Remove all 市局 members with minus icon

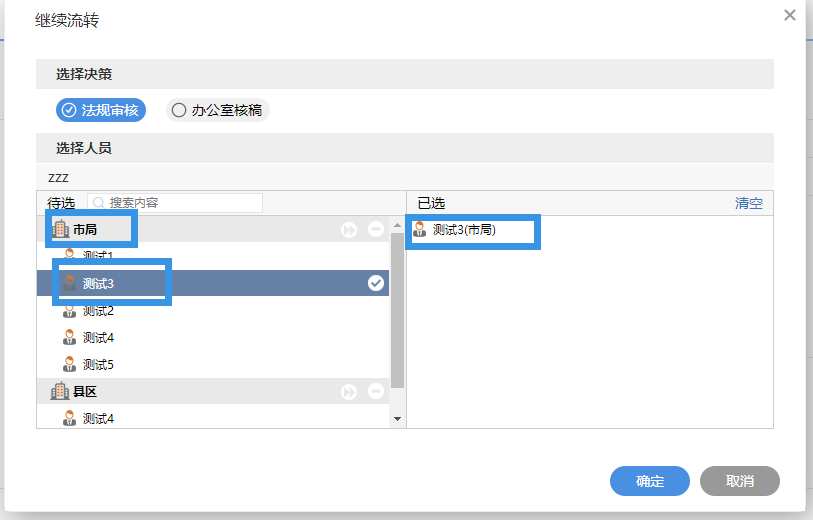(375, 230)
